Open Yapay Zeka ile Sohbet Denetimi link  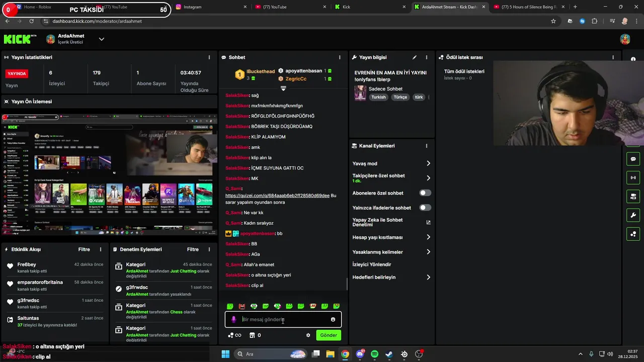(391, 222)
